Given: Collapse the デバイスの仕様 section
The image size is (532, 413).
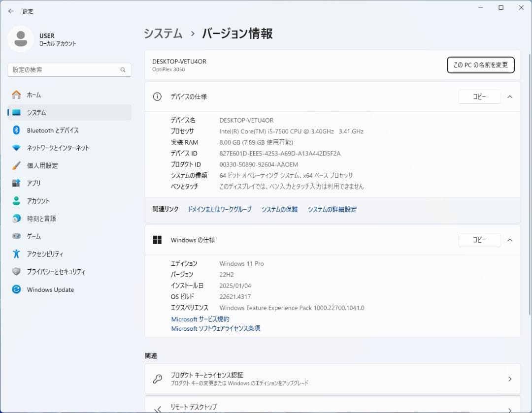Looking at the screenshot, I should coord(510,96).
